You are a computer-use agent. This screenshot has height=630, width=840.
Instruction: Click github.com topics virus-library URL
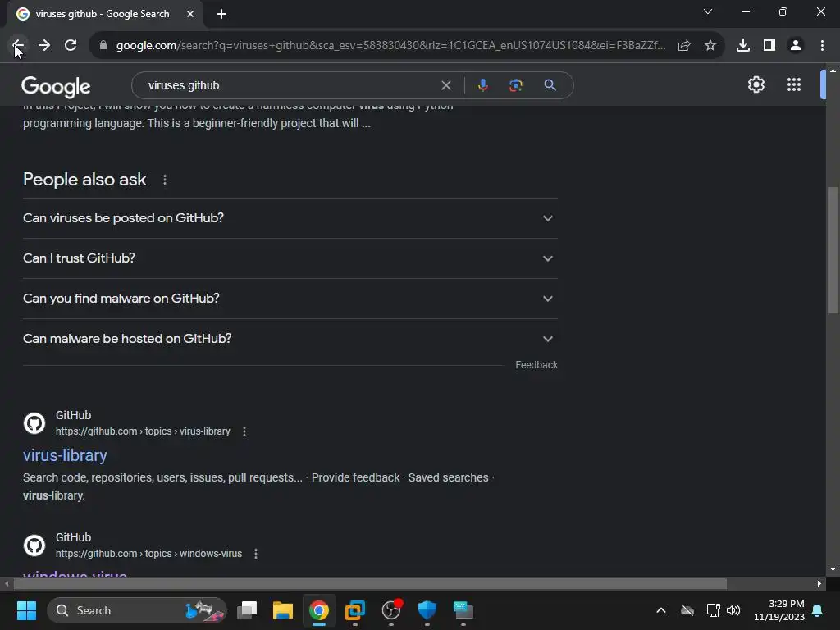[143, 431]
